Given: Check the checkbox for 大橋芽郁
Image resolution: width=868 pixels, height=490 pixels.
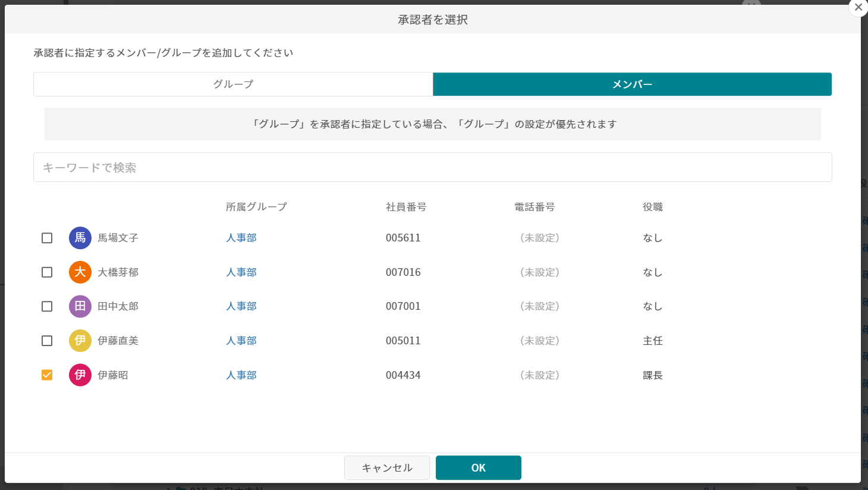Looking at the screenshot, I should [47, 272].
